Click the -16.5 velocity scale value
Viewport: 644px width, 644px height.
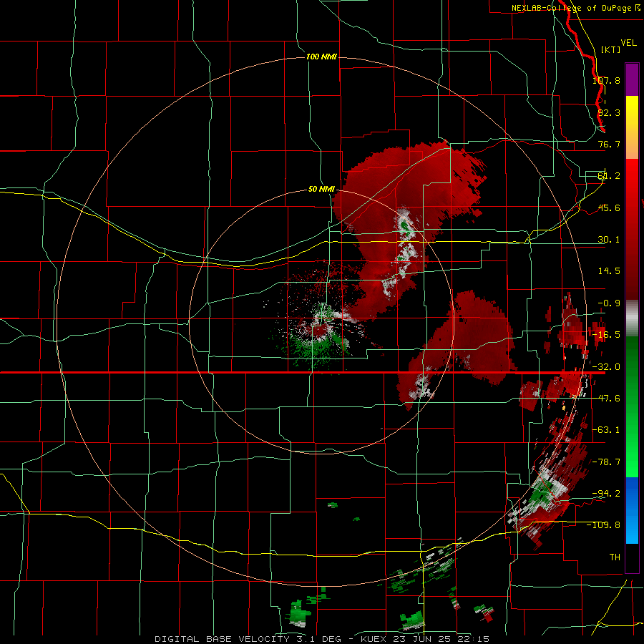[x=606, y=335]
